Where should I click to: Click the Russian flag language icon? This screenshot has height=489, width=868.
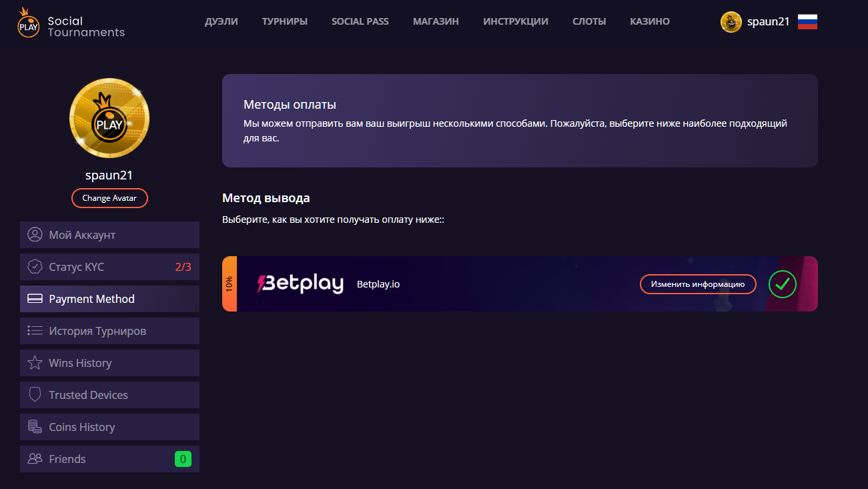pos(807,22)
